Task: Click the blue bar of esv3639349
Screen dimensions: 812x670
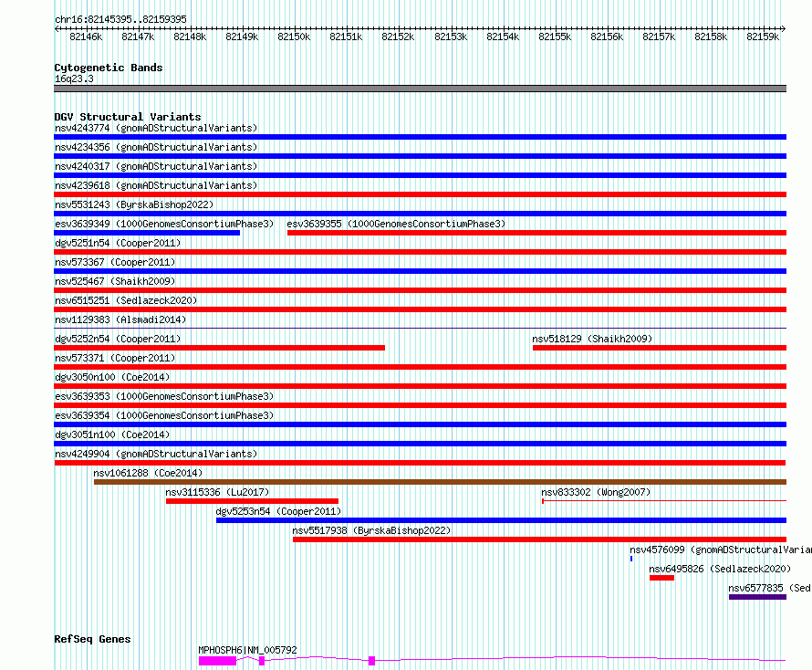Action: 147,233
